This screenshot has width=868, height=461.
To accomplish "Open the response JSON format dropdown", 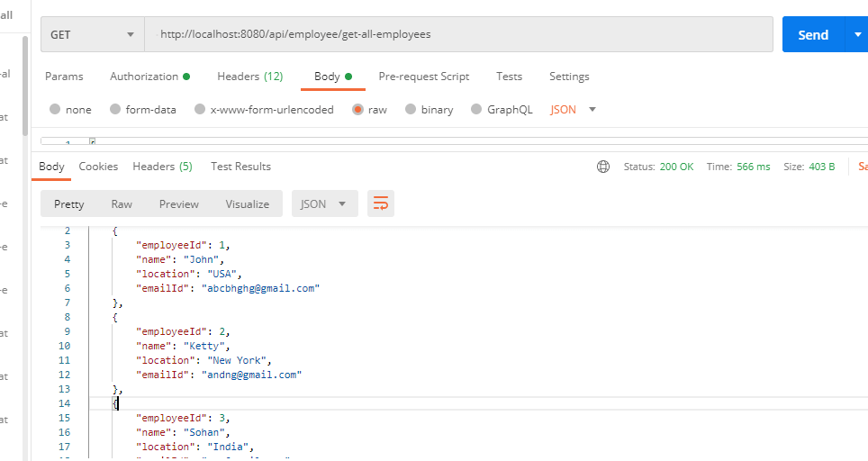I will tap(325, 203).
